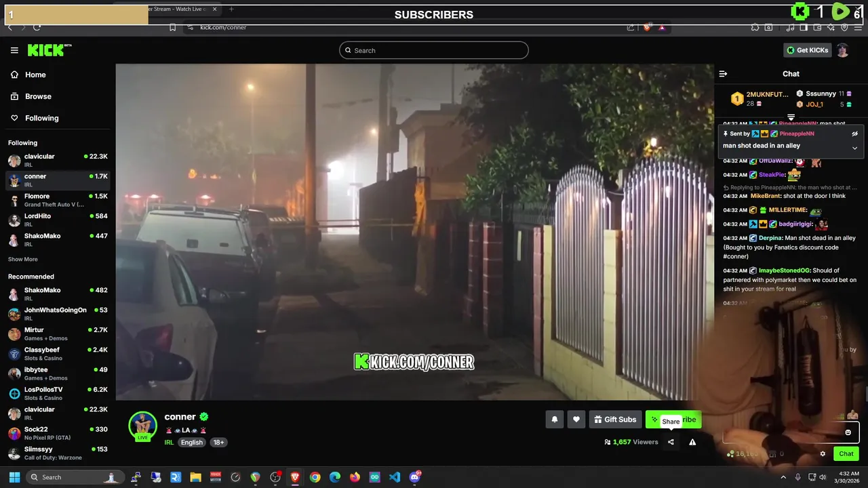This screenshot has height=488, width=868.
Task: Show hidden system tray icons
Action: click(x=783, y=477)
